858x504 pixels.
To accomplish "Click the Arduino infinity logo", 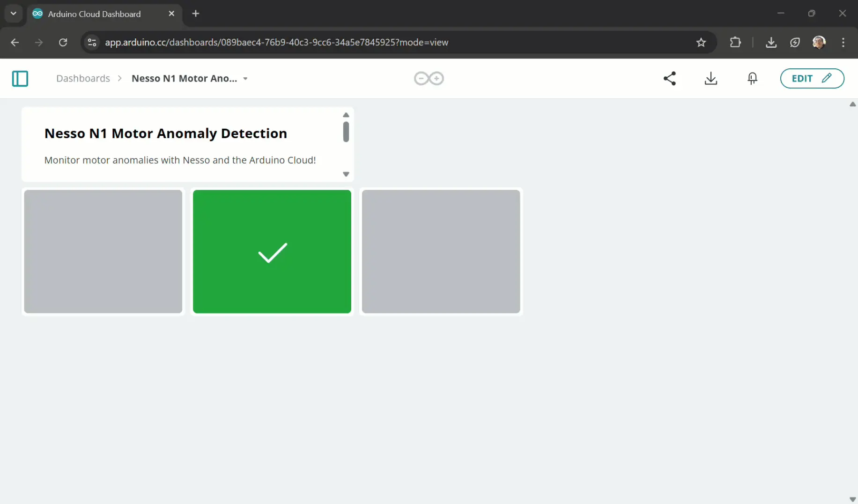I will [x=429, y=78].
